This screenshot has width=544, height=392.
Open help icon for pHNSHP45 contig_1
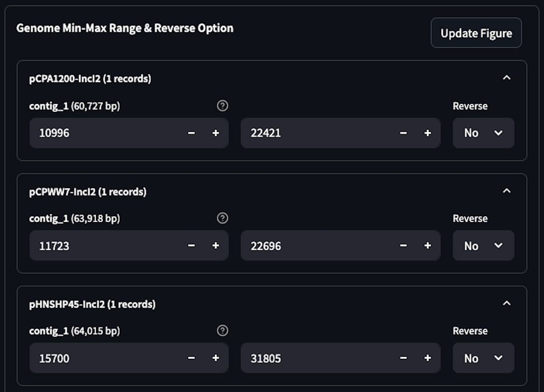[222, 331]
